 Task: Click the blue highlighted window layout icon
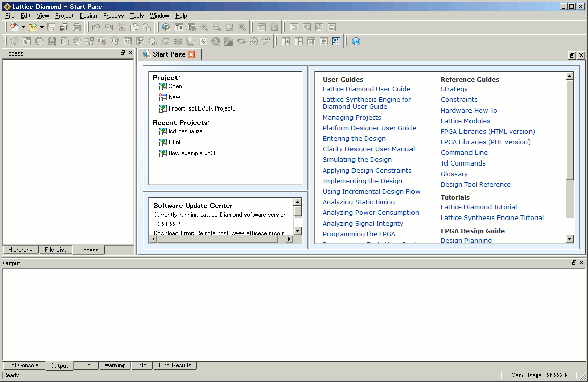[x=336, y=41]
